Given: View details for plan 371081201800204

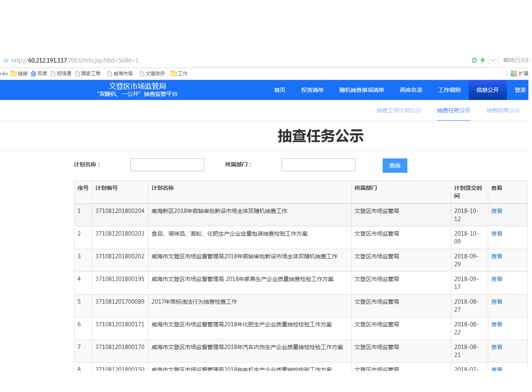Looking at the screenshot, I should click(497, 211).
